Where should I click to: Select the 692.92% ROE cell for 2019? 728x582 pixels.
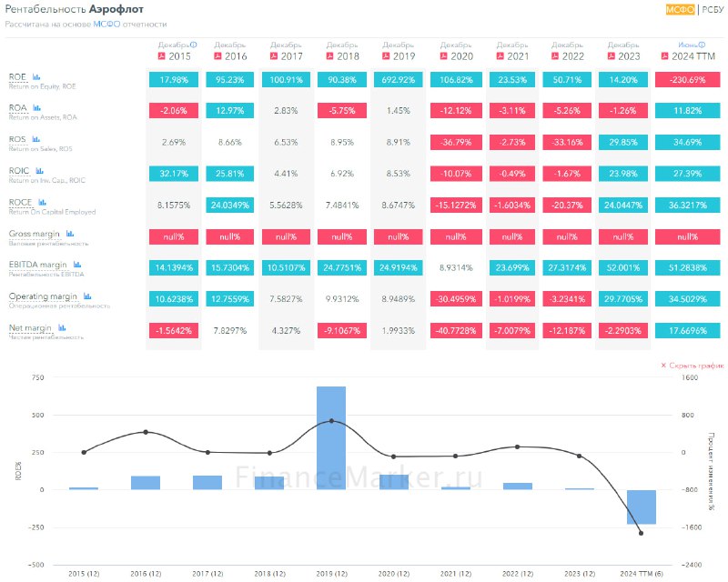(399, 80)
